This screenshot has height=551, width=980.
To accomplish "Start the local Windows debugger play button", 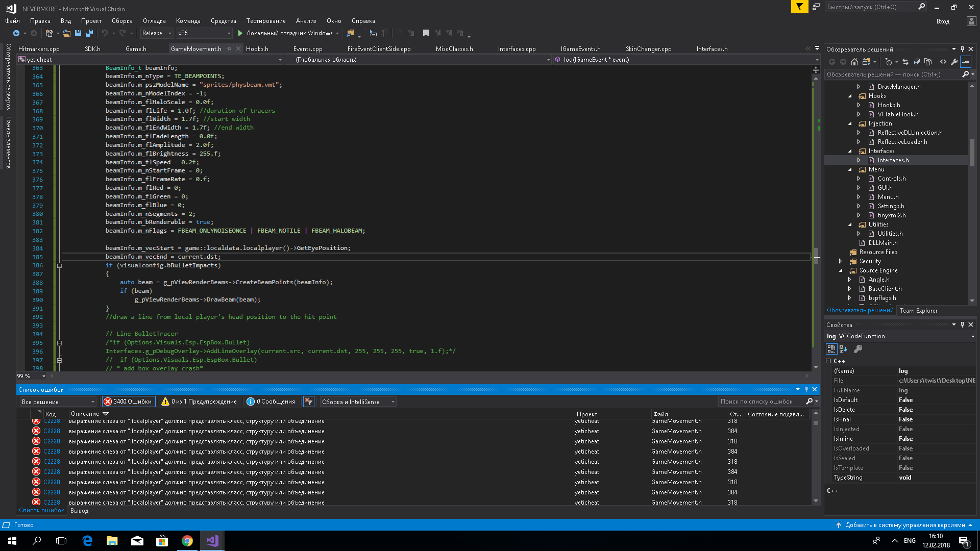I will pyautogui.click(x=240, y=33).
